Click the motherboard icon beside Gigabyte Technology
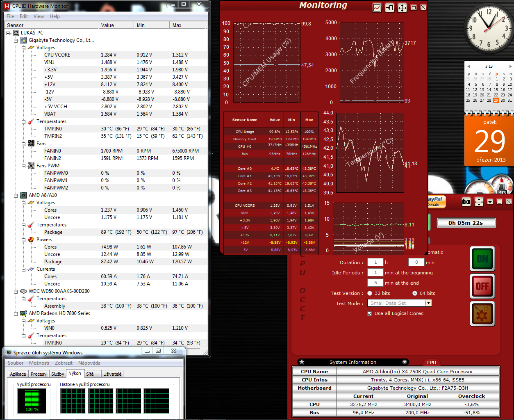The height and width of the screenshot is (420, 514). click(x=23, y=40)
